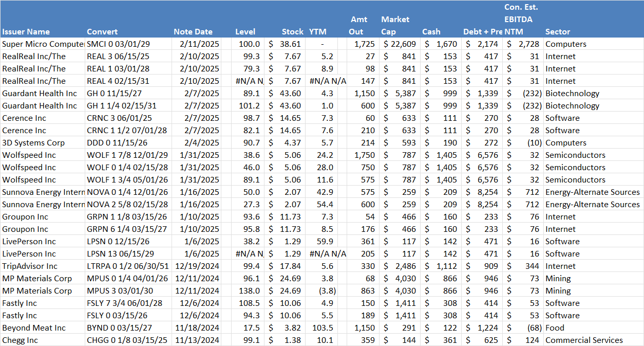Screen dimensions: 644x346
Task: Select the WOLF 0 1/4 02/15/28 cell
Action: [127, 168]
